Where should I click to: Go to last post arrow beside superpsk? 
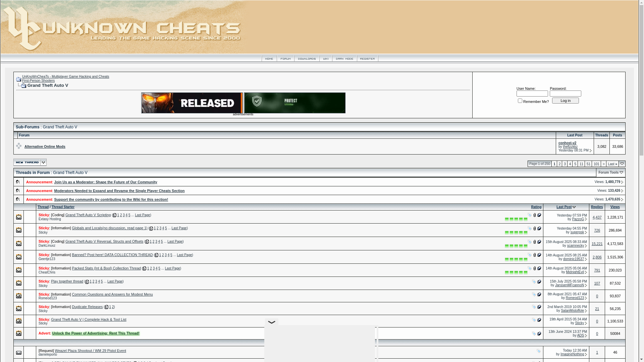pos(586,232)
